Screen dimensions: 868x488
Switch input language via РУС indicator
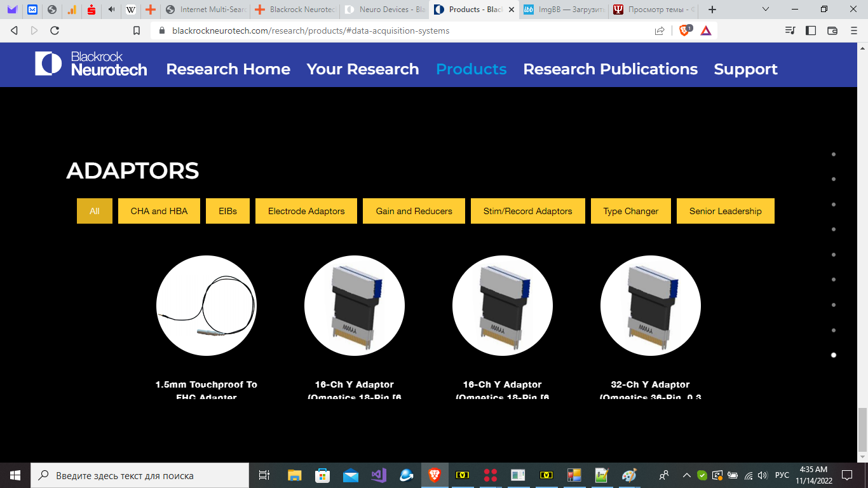[x=782, y=475]
